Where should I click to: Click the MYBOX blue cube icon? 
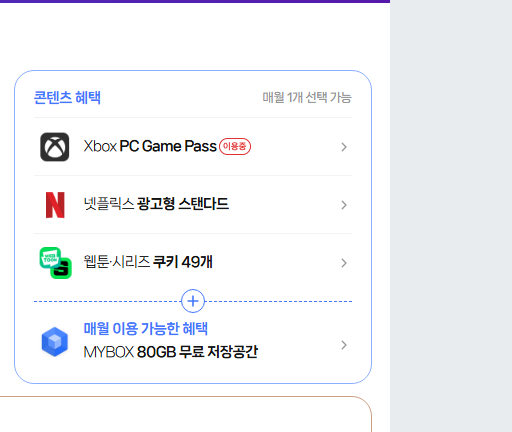pyautogui.click(x=55, y=341)
